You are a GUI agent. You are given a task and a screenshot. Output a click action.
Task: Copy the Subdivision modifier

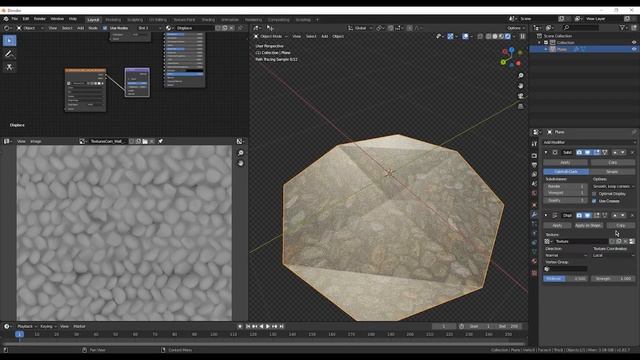[613, 162]
